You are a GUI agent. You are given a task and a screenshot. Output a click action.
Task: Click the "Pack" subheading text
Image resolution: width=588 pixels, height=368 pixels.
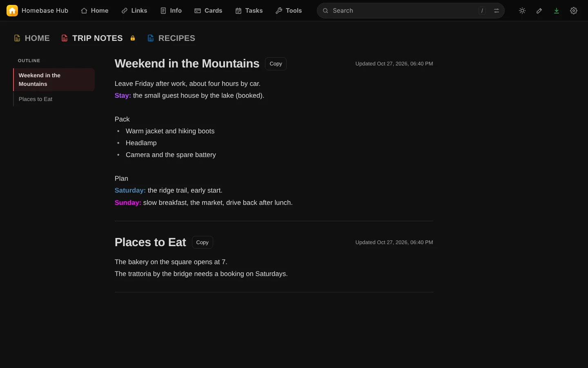tap(122, 119)
